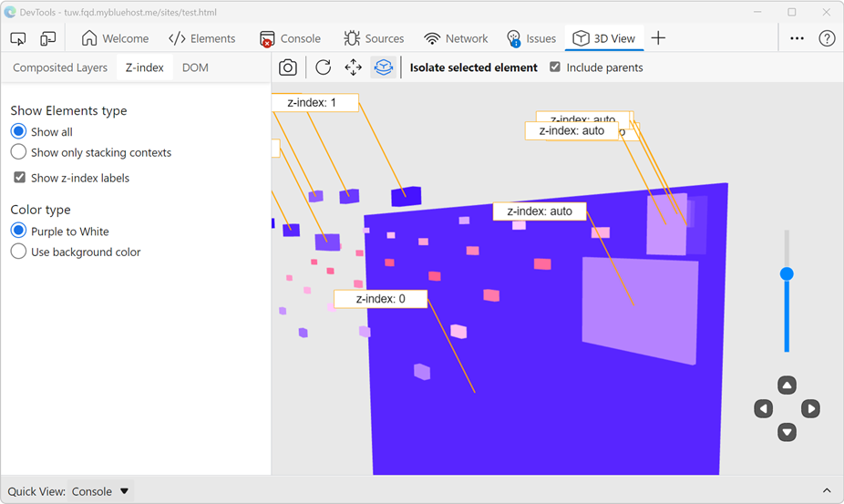This screenshot has width=844, height=504.
Task: Click the pan/move arrows icon
Action: [x=354, y=67]
